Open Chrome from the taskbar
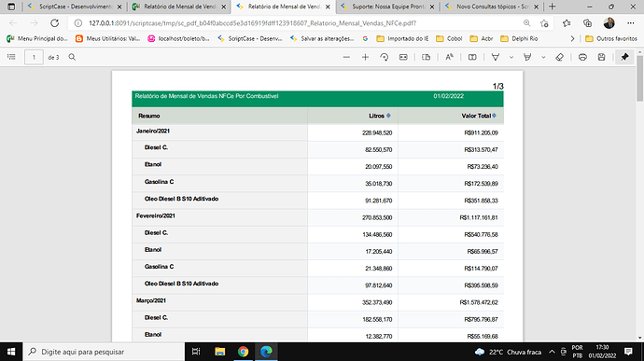644x361 pixels. (243, 352)
